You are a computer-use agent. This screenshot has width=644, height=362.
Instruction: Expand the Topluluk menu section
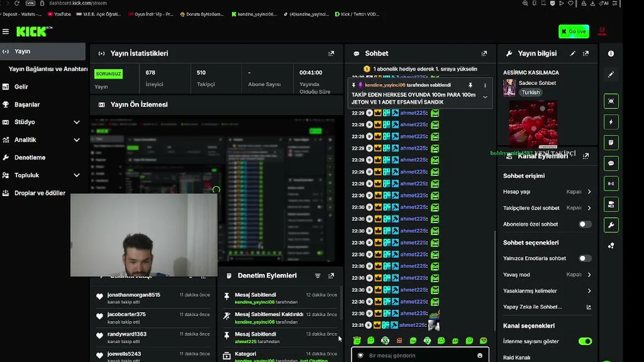pos(76,175)
